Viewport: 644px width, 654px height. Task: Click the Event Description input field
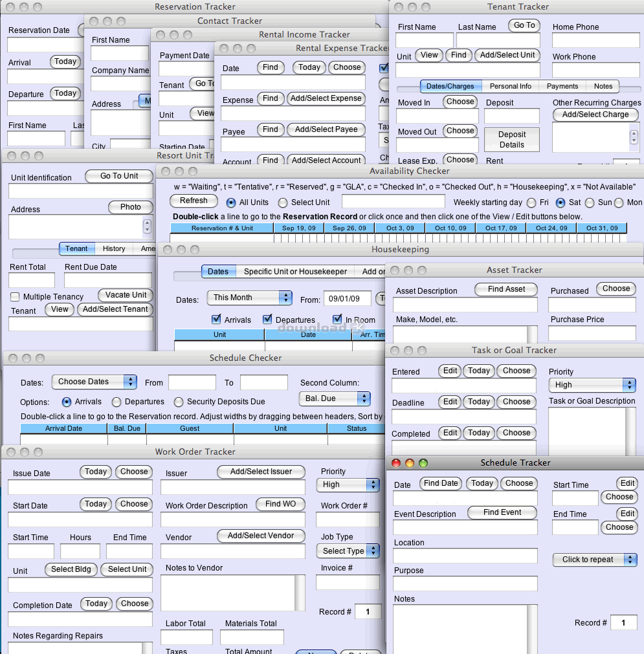pyautogui.click(x=465, y=528)
